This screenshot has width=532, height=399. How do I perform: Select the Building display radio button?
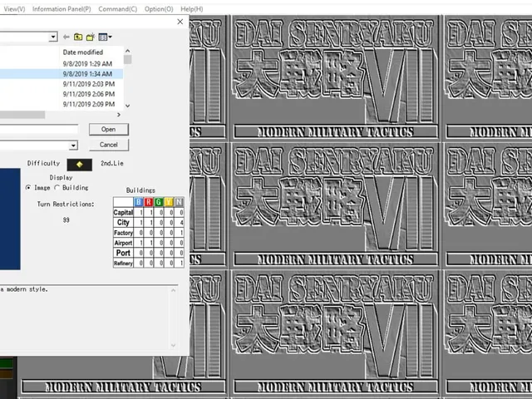point(57,188)
